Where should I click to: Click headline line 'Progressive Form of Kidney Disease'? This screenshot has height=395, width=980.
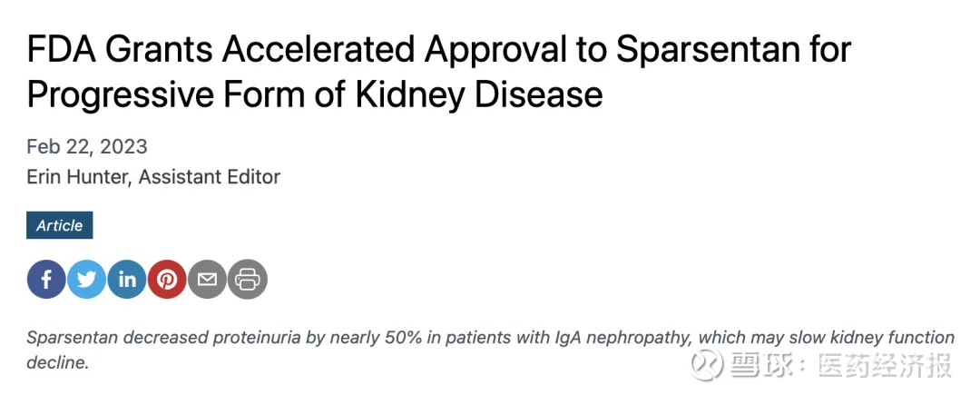(315, 94)
